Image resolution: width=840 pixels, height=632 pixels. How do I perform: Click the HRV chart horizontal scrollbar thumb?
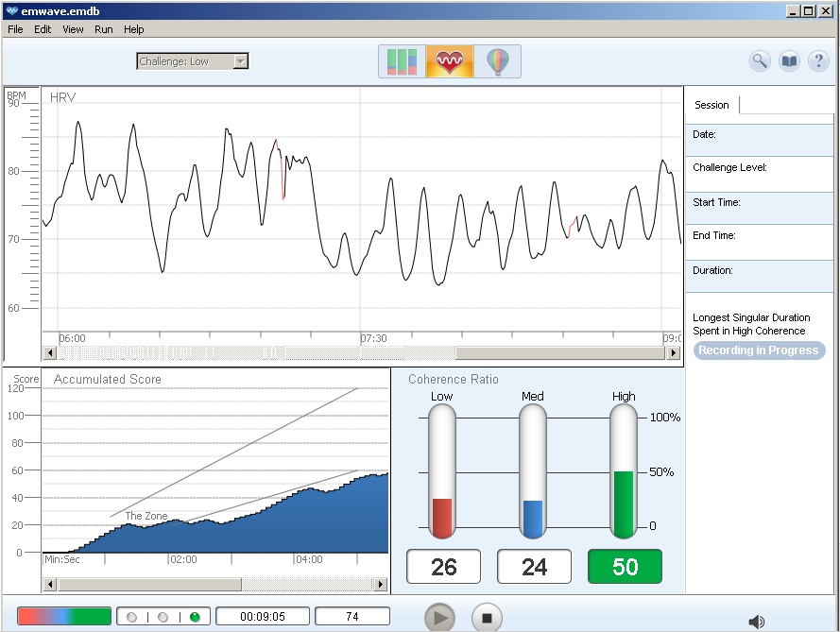[x=559, y=352]
